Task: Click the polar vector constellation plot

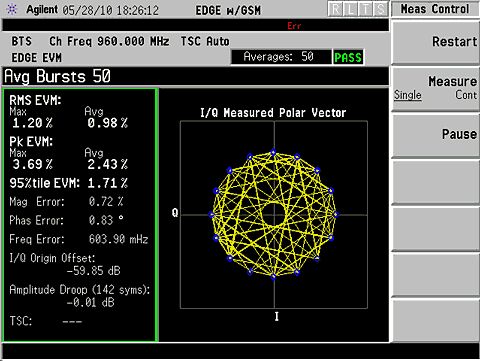Action: click(274, 215)
